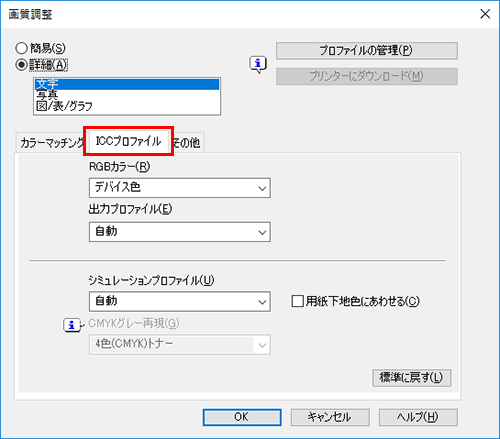Select the 詳細 radio button

21,65
